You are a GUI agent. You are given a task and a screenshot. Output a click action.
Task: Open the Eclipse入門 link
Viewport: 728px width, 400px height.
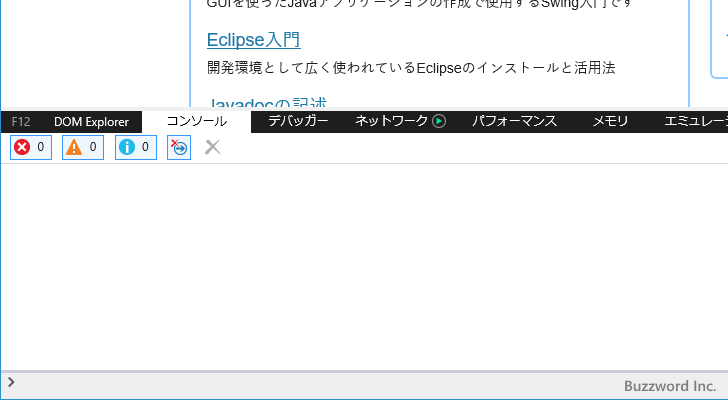coord(254,40)
